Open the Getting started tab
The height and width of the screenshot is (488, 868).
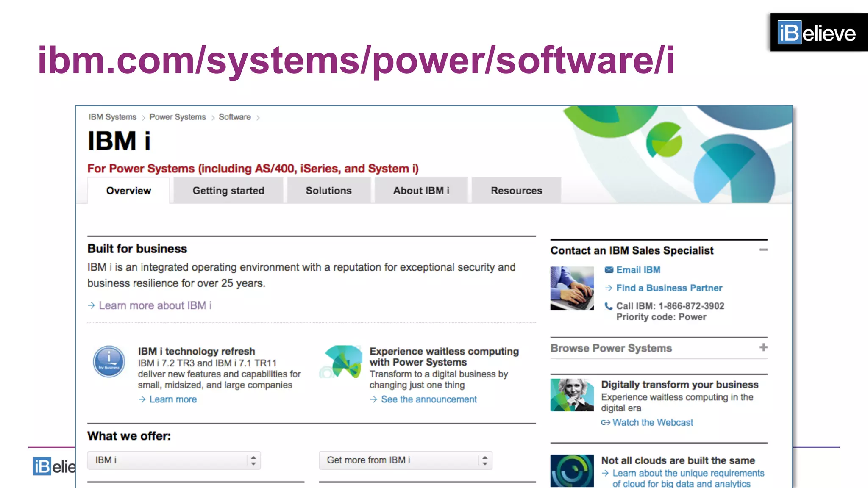tap(228, 191)
